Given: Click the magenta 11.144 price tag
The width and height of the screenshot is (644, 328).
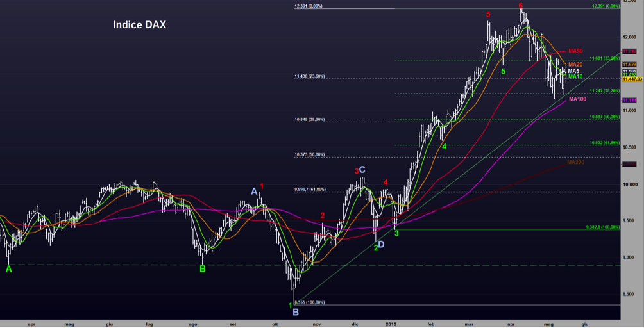Looking at the screenshot, I should click(629, 101).
